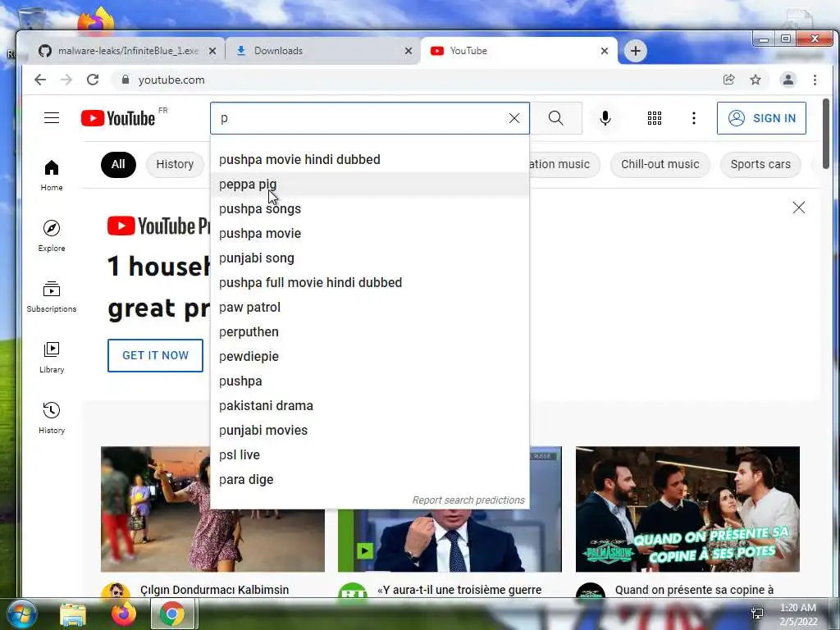
Task: Select the Chill-out music chip
Action: (660, 164)
